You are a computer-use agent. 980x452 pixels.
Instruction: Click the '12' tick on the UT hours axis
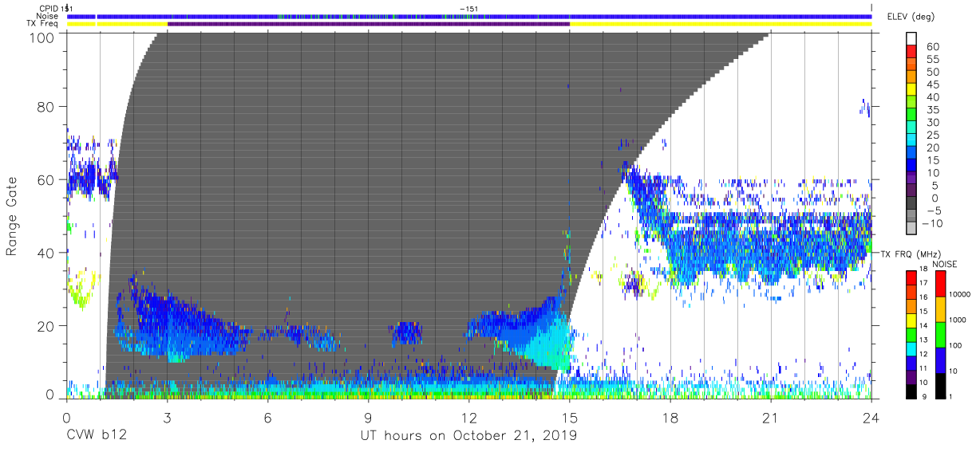click(469, 417)
